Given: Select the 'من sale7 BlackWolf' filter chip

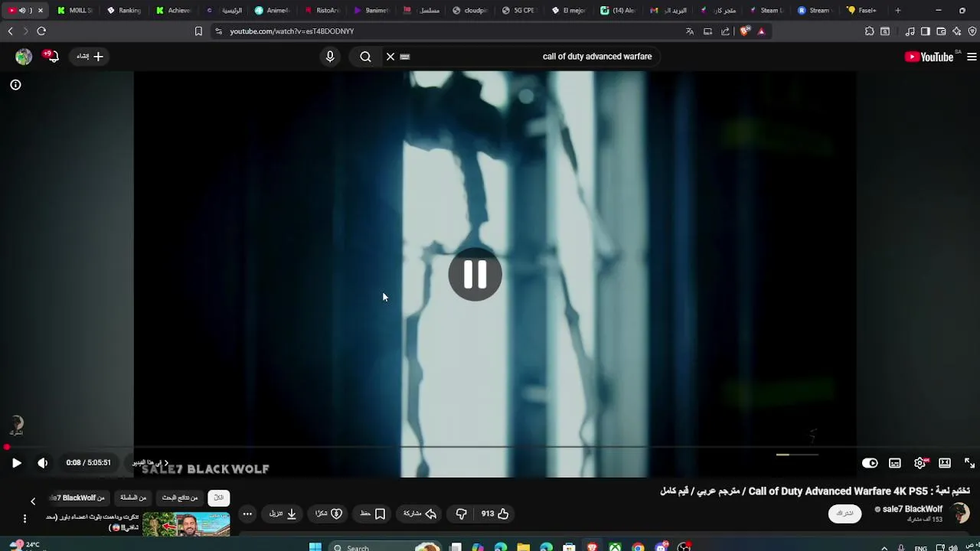Looking at the screenshot, I should click(x=78, y=497).
